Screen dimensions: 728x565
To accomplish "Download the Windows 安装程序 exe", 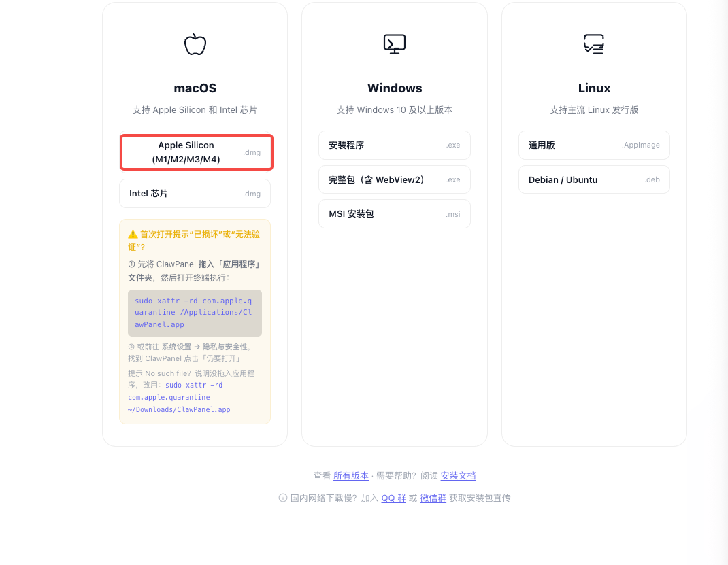I will click(395, 145).
